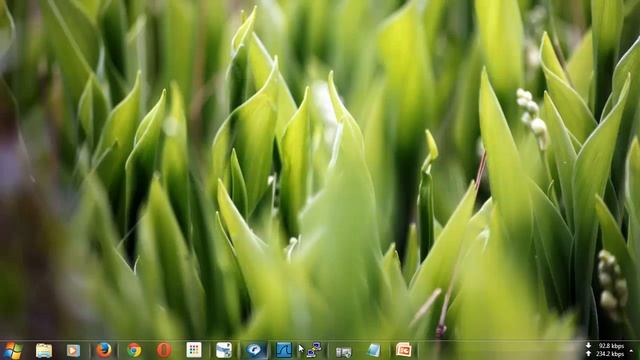Show hidden system tray icons arrow
The width and height of the screenshot is (640, 360).
tap(632, 351)
